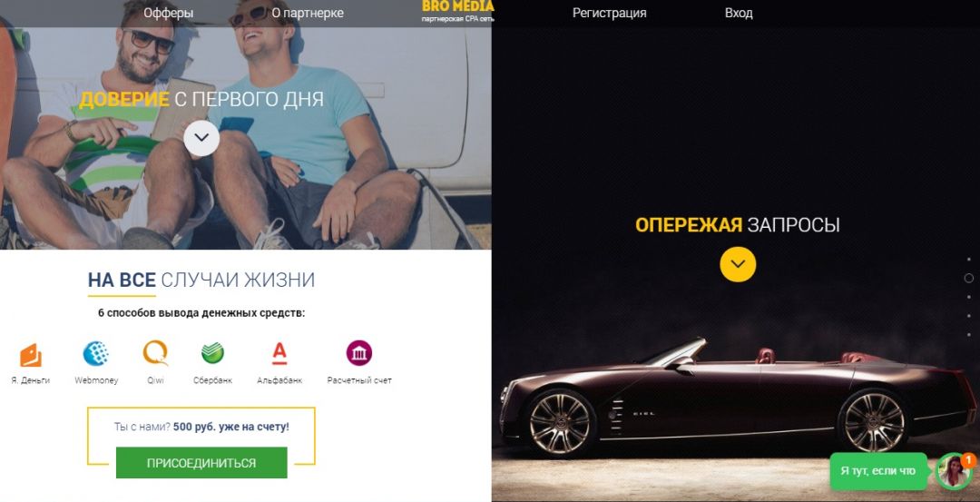Select the bottom page navigation dot
The image size is (980, 502).
(x=969, y=335)
